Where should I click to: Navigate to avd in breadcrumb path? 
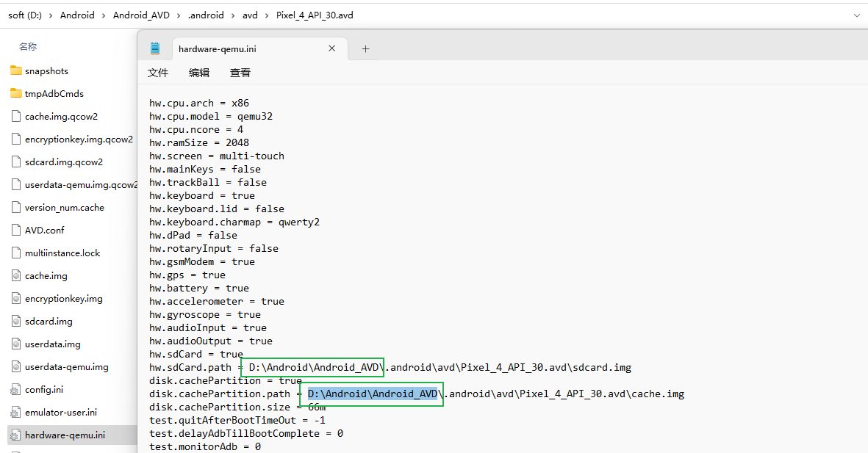250,15
